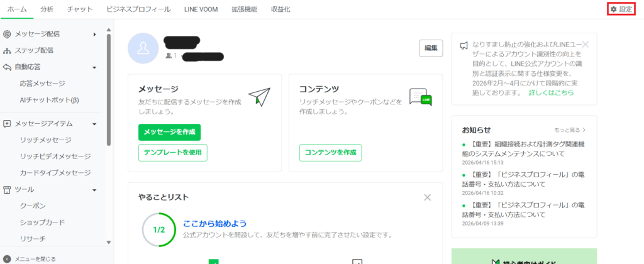Click the メッセージを作成 button
This screenshot has width=644, height=264.
(169, 132)
